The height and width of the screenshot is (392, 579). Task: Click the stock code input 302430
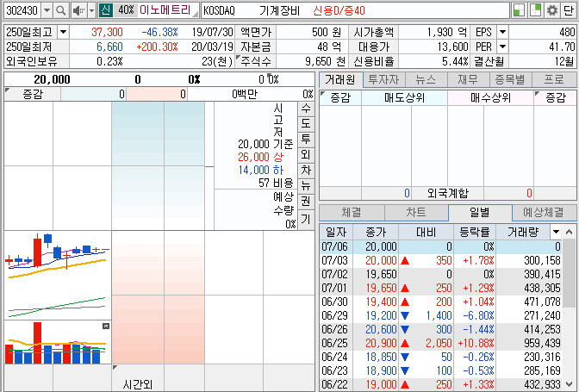[x=22, y=10]
